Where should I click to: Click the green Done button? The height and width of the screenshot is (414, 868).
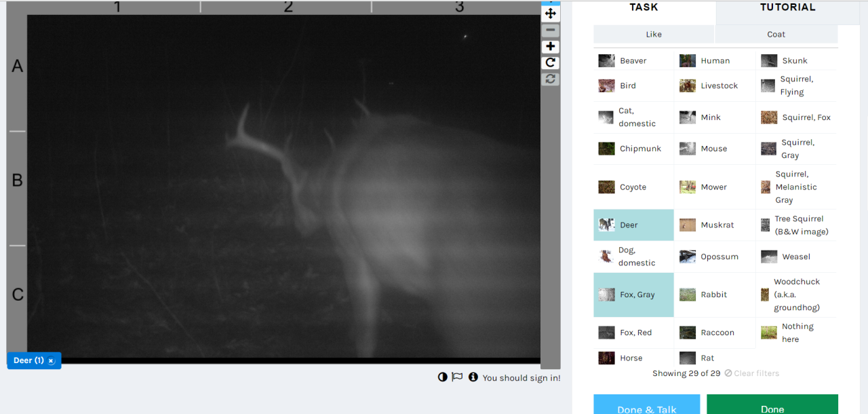[772, 404]
